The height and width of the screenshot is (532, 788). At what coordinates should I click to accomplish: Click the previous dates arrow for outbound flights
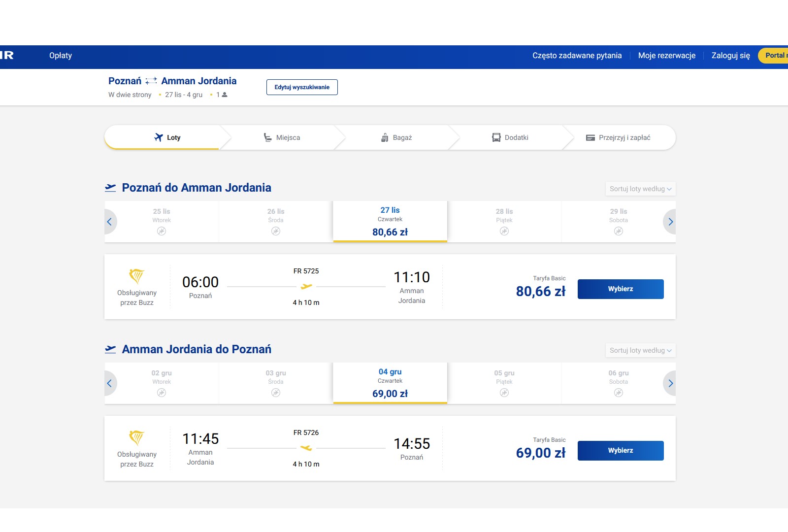coord(110,222)
